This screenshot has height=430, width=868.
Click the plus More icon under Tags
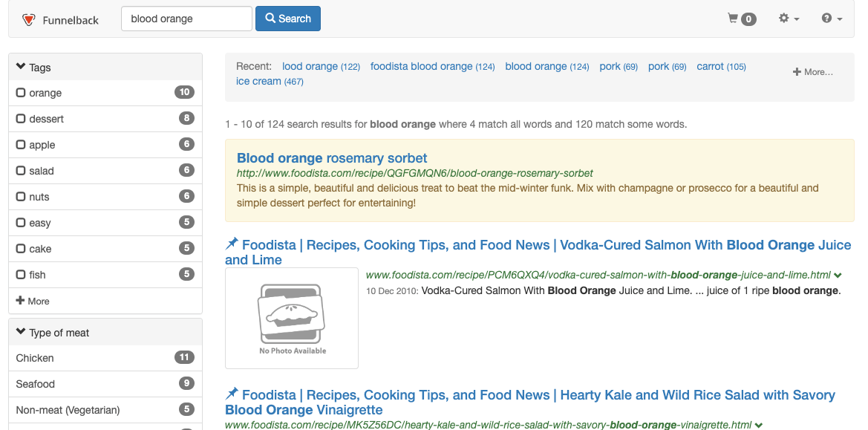click(x=20, y=301)
